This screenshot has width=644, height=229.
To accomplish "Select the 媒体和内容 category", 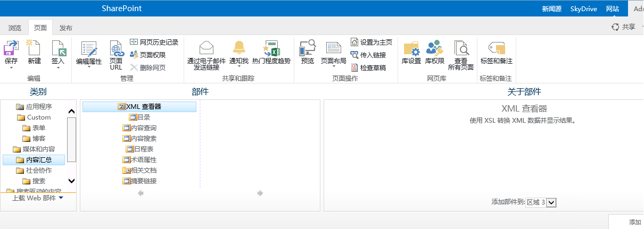I will 34,149.
